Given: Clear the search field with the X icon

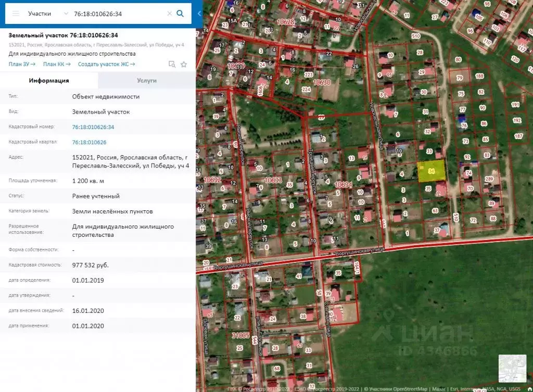Looking at the screenshot, I should [x=169, y=14].
